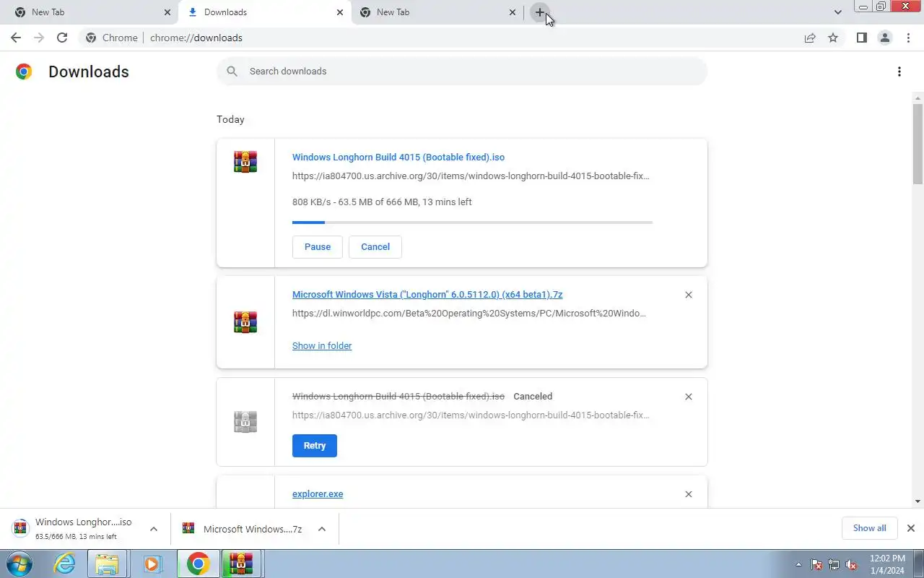Click the grayed file icon of canceled download
The width and height of the screenshot is (924, 578).
245,422
